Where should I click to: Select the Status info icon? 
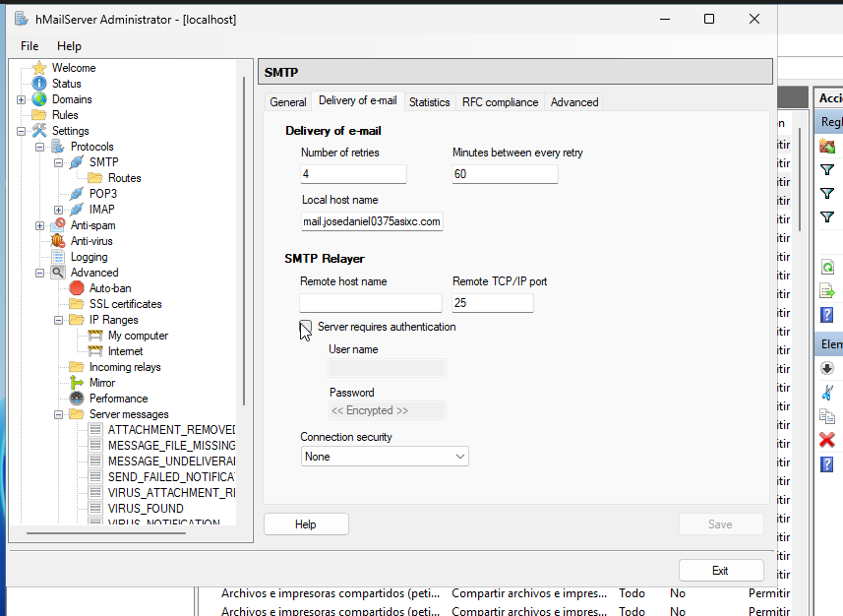point(39,84)
